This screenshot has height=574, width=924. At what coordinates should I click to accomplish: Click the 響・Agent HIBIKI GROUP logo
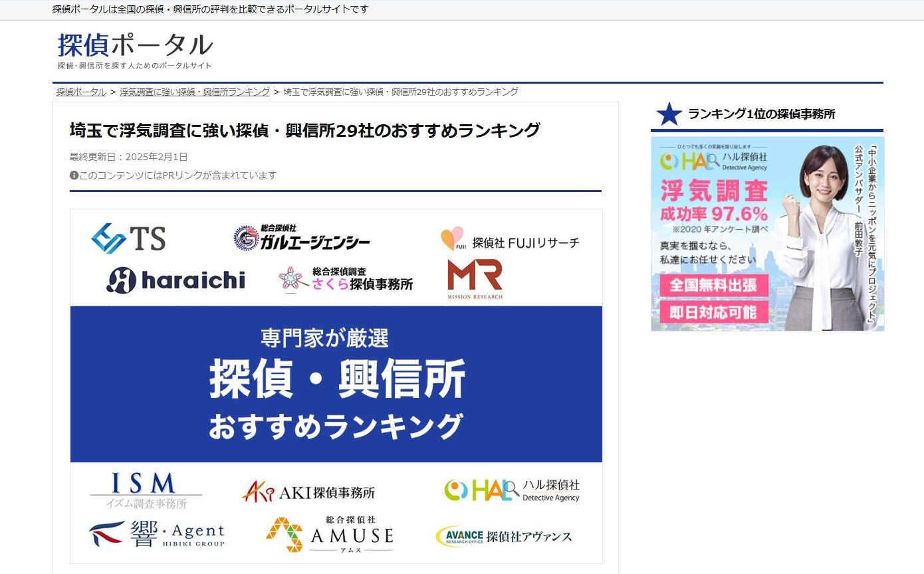click(x=156, y=533)
